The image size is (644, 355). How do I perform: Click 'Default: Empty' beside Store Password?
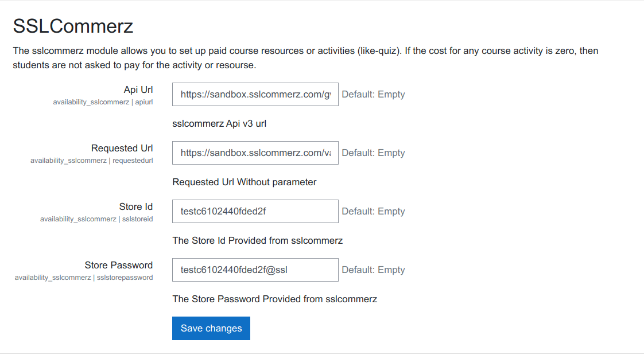[373, 270]
